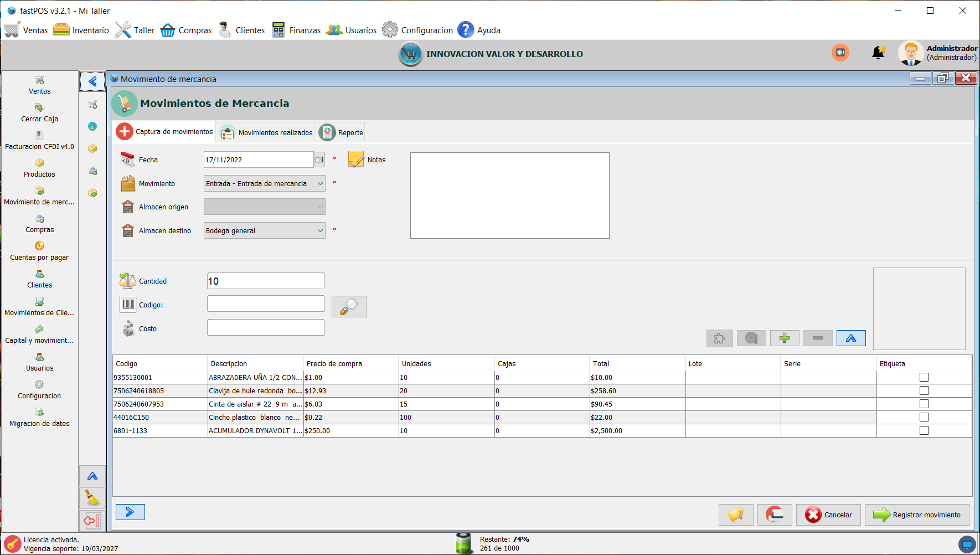Viewport: 980px width, 555px height.
Task: Click the green plus add item button
Action: [x=784, y=338]
